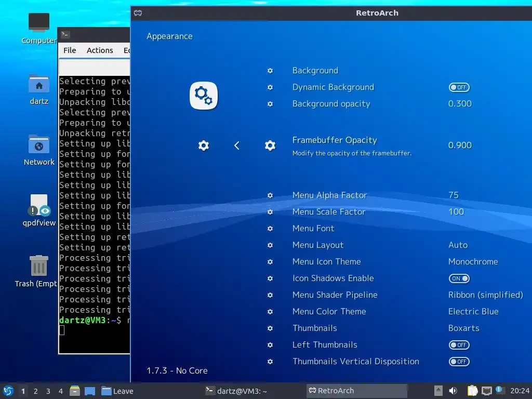Viewport: 532px width, 399px height.
Task: Change Menu Color Theme Electric Blue value
Action: 473,312
